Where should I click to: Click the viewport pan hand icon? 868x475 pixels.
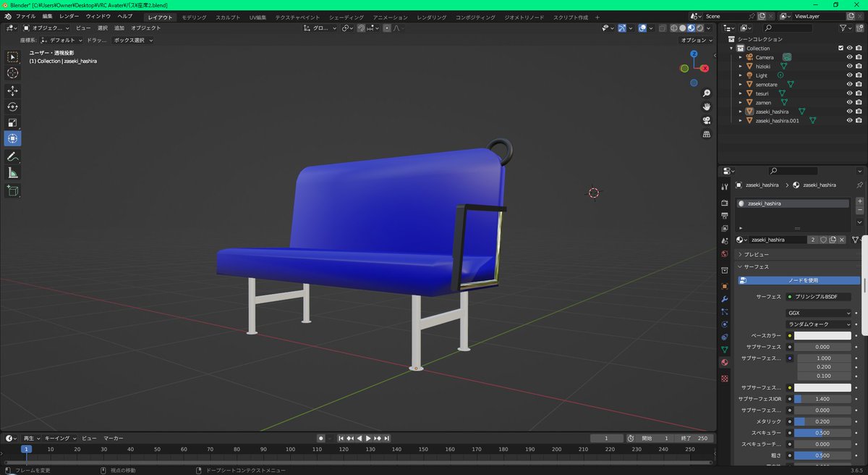point(707,107)
